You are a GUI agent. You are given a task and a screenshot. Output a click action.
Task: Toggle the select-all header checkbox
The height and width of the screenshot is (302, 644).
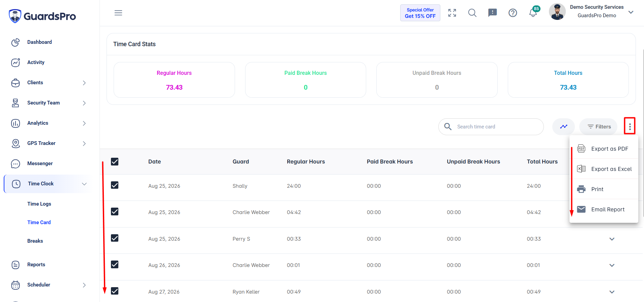click(x=115, y=162)
